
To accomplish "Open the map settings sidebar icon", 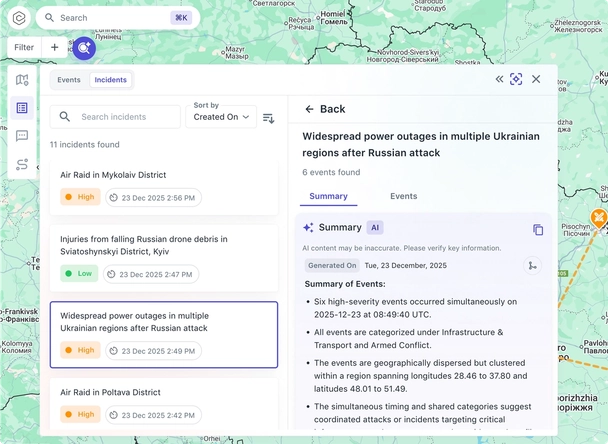I will pyautogui.click(x=22, y=80).
